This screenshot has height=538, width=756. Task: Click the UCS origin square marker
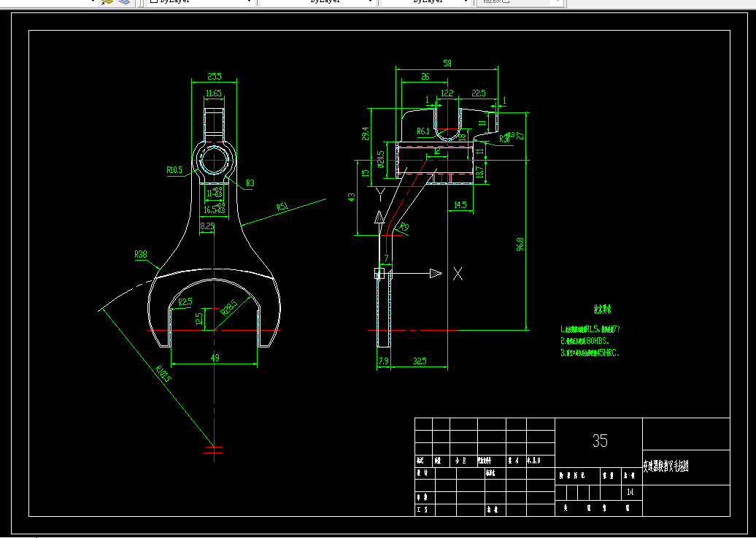pyautogui.click(x=379, y=273)
